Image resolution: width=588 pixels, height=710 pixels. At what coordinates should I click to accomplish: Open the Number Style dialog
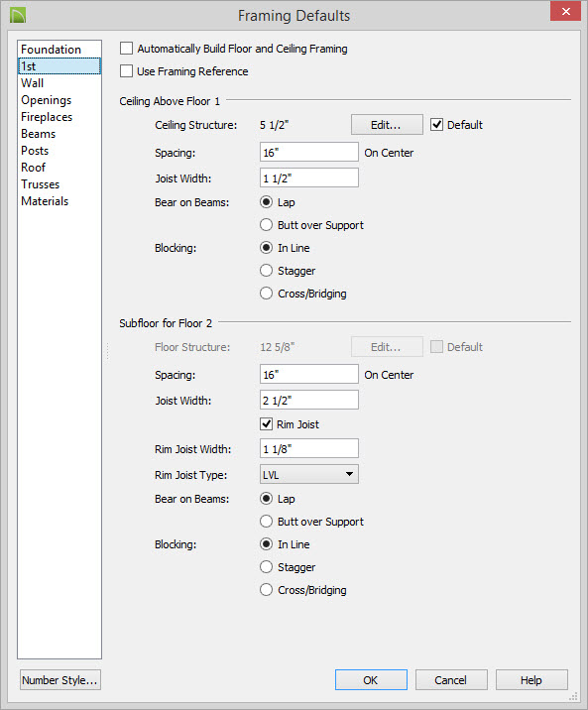(60, 679)
